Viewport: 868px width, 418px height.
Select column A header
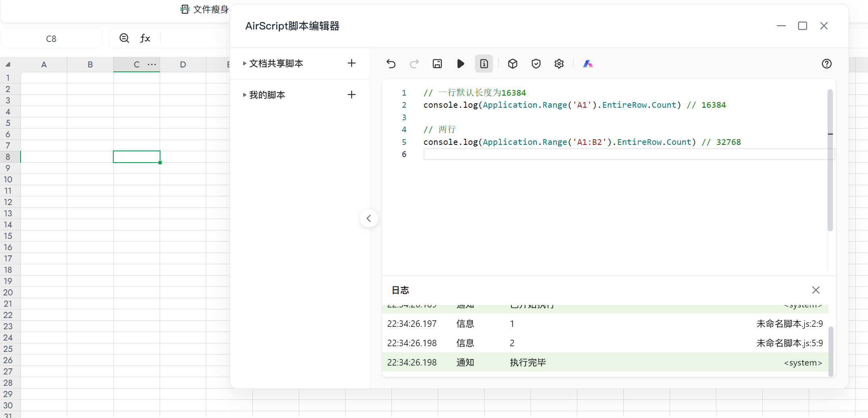pos(44,65)
